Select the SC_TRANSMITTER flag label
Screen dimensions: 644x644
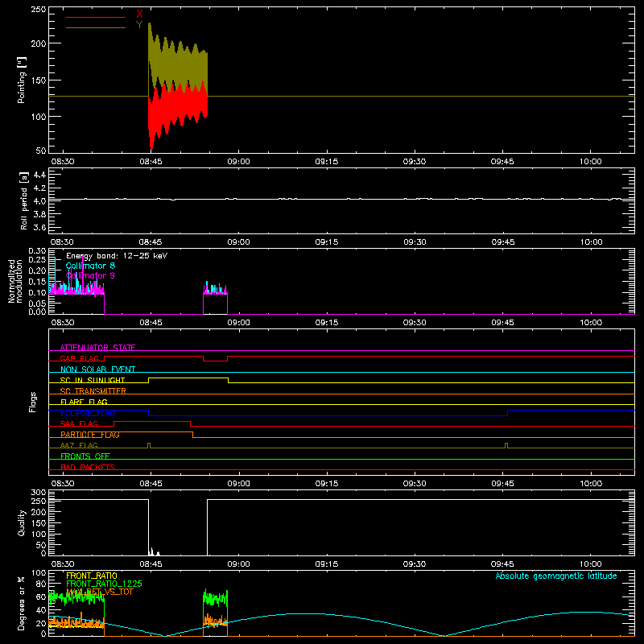(93, 391)
